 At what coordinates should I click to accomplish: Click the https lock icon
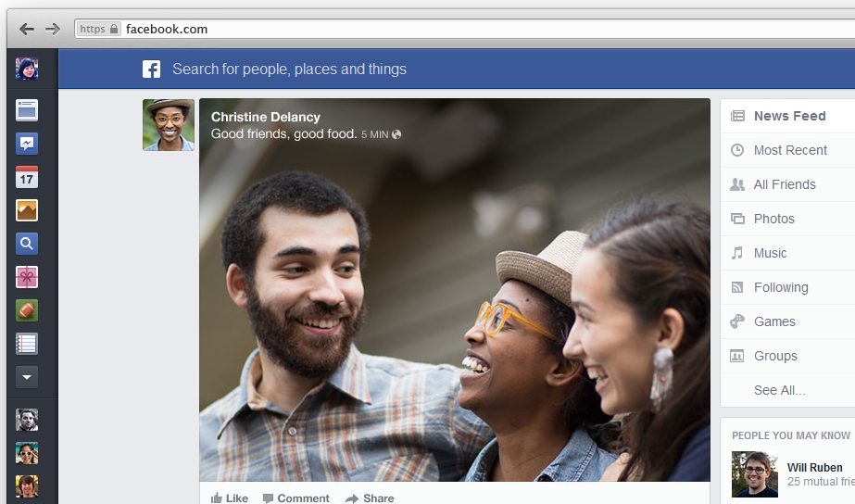114,29
